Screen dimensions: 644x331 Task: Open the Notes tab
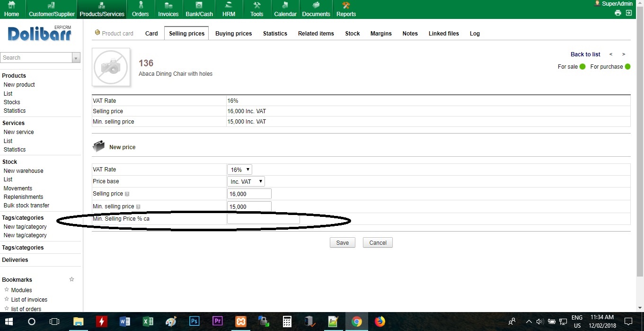410,34
